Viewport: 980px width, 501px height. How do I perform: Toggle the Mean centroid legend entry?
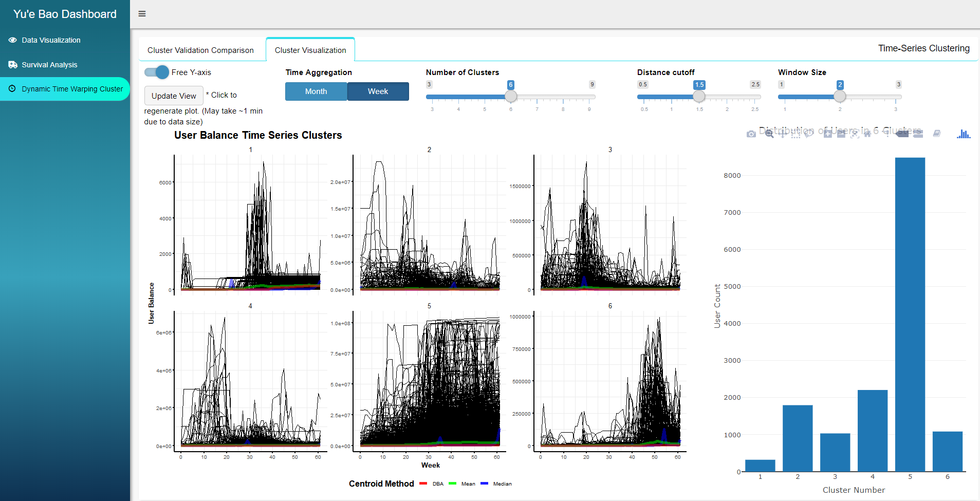[x=462, y=484]
